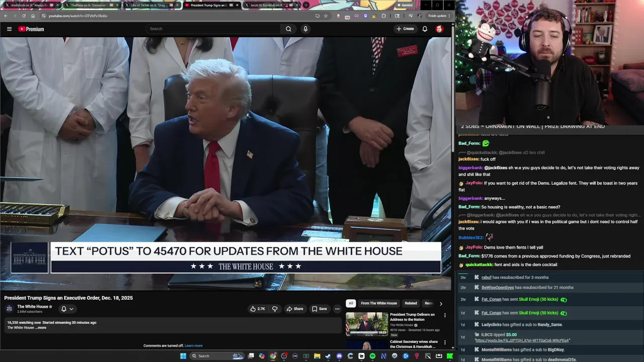Click the Share button under the video

click(295, 309)
